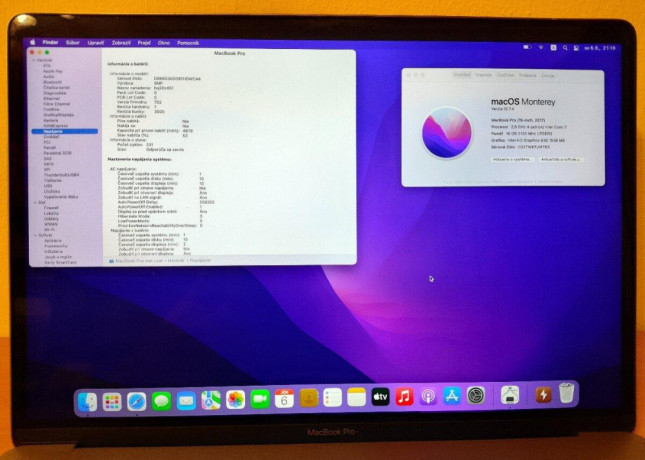The width and height of the screenshot is (645, 460).
Task: Open the Prejsť menu
Action: tap(144, 42)
